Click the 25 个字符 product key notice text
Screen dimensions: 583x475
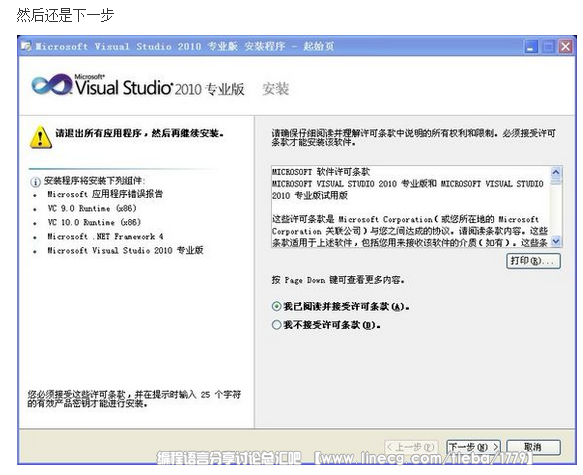coord(134,399)
